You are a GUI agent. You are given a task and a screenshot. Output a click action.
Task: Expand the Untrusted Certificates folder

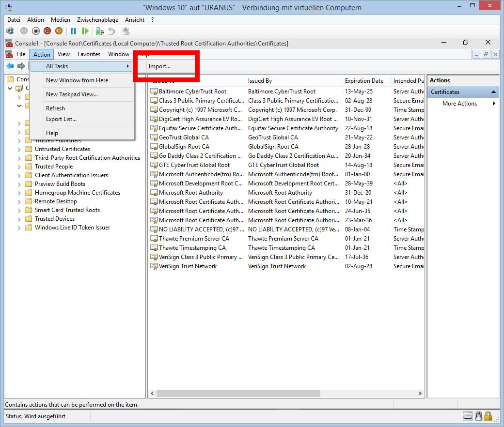point(19,149)
